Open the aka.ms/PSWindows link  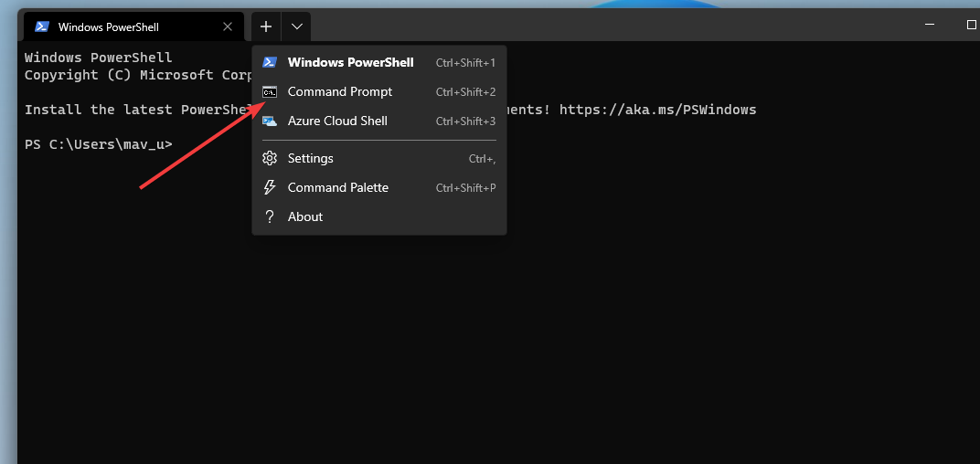click(x=657, y=110)
